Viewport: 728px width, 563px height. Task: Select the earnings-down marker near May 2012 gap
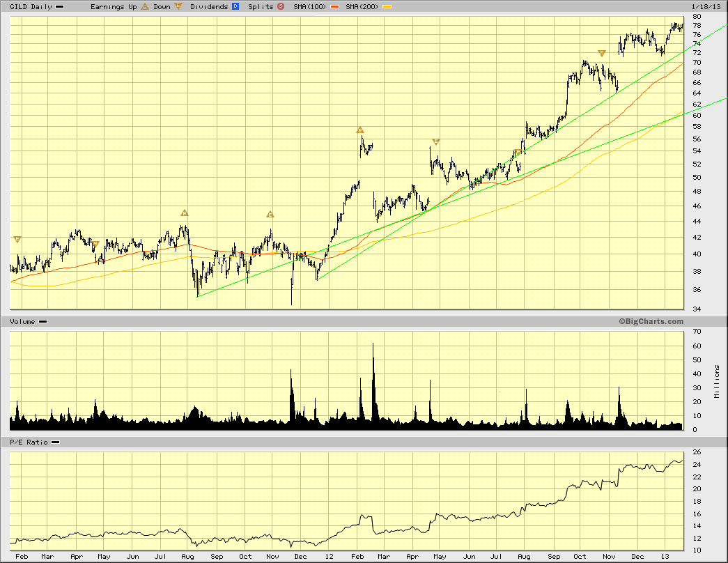click(x=435, y=142)
